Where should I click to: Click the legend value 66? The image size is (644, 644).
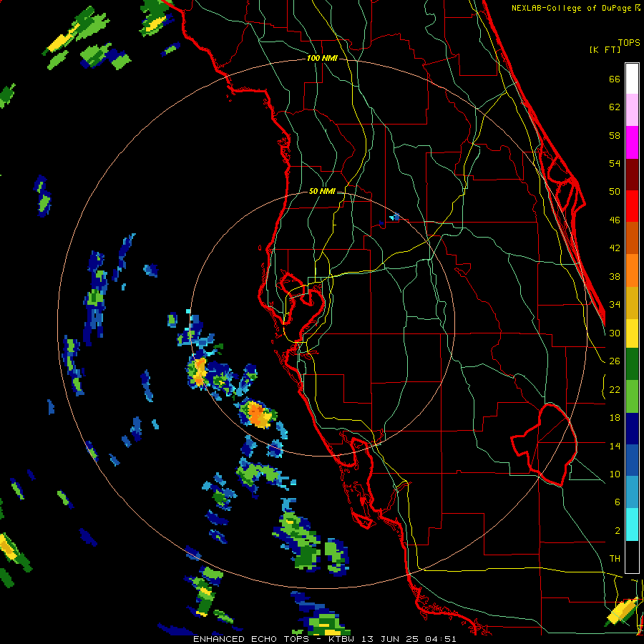615,79
